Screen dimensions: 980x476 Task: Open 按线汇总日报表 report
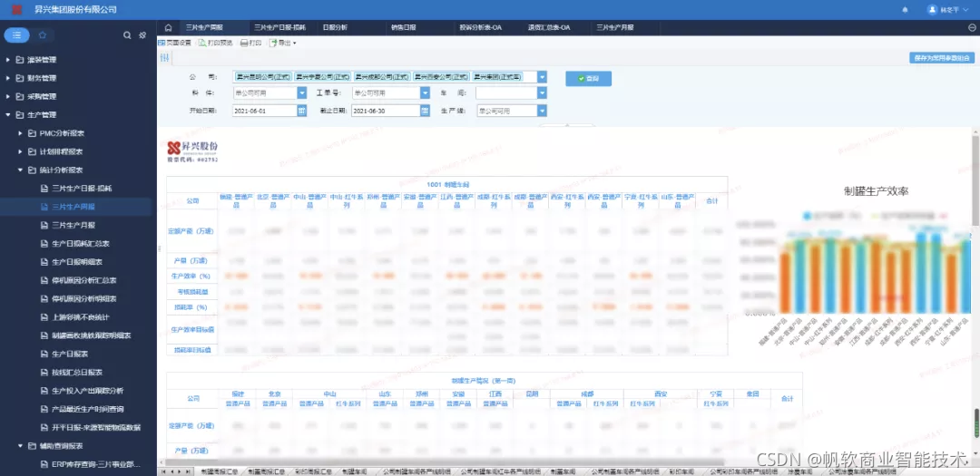click(x=77, y=373)
